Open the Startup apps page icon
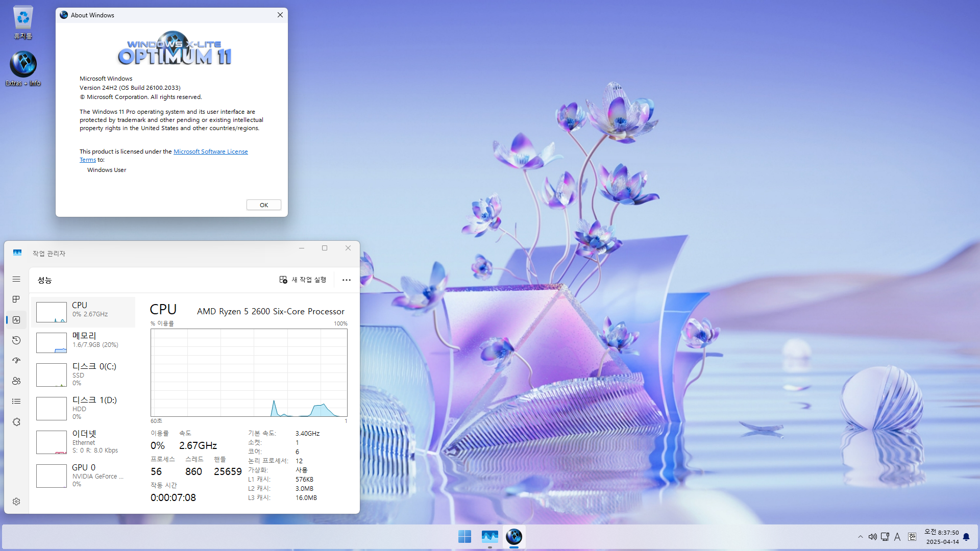This screenshot has width=980, height=551. (16, 361)
